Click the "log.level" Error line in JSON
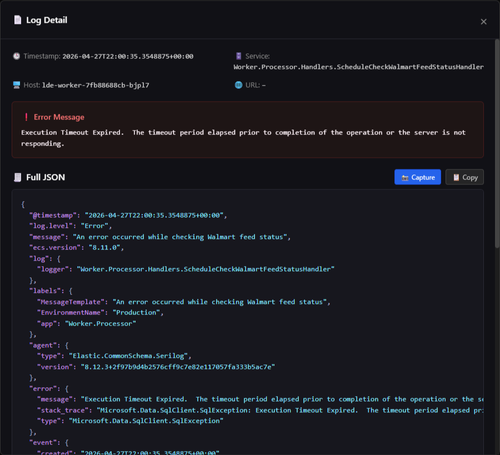This screenshot has height=455, width=500. tap(71, 226)
